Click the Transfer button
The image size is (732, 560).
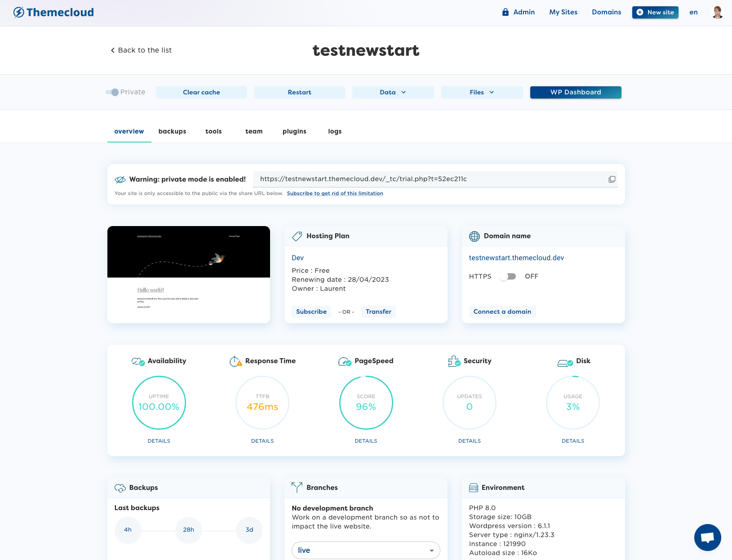point(378,311)
